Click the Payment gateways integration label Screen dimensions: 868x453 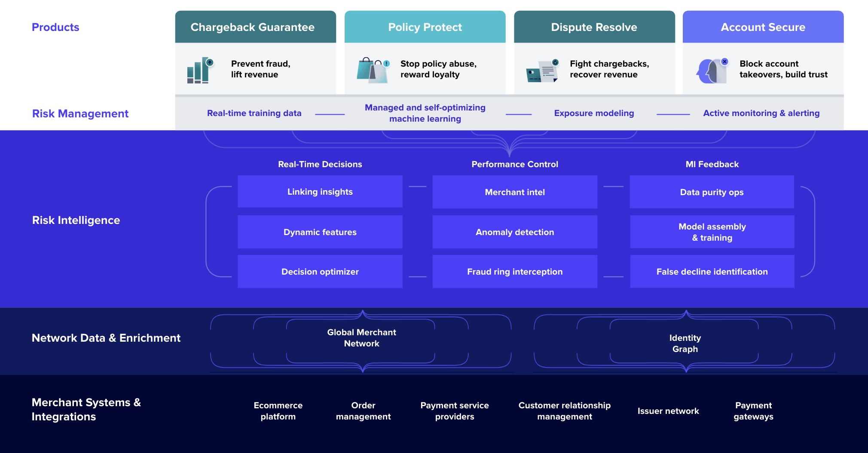pyautogui.click(x=754, y=411)
